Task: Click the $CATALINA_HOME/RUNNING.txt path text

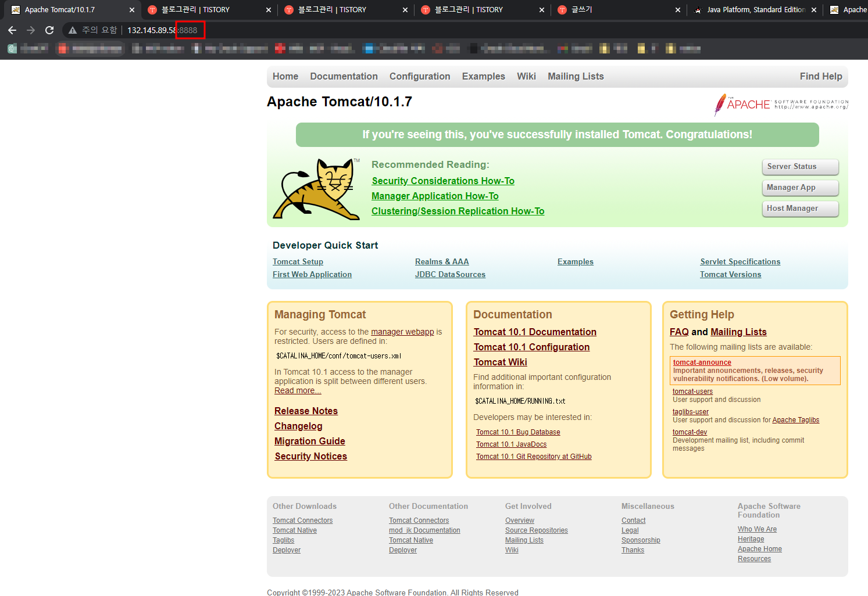Action: pos(520,401)
